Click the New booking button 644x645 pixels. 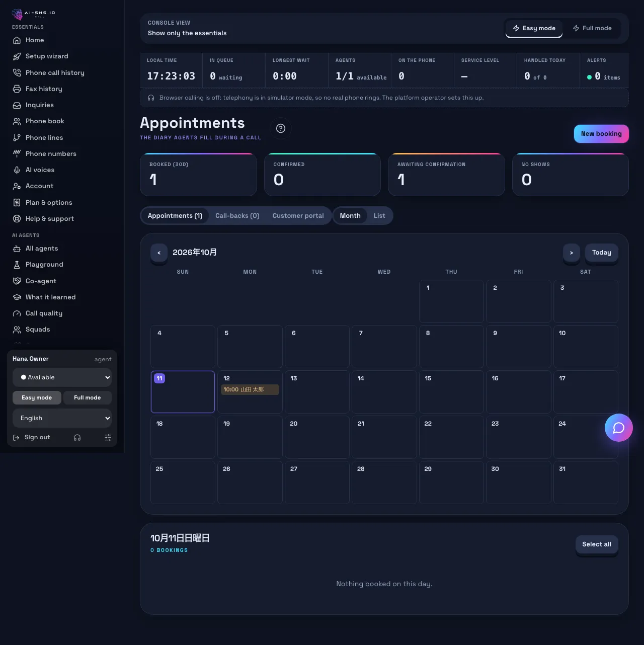(601, 134)
